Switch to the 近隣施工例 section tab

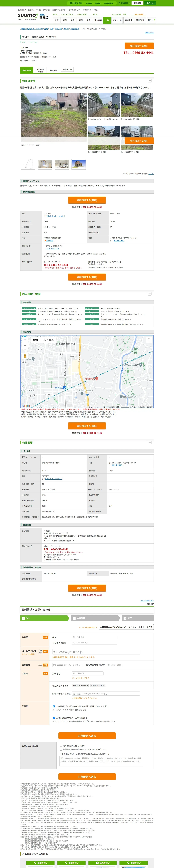(x=67, y=70)
